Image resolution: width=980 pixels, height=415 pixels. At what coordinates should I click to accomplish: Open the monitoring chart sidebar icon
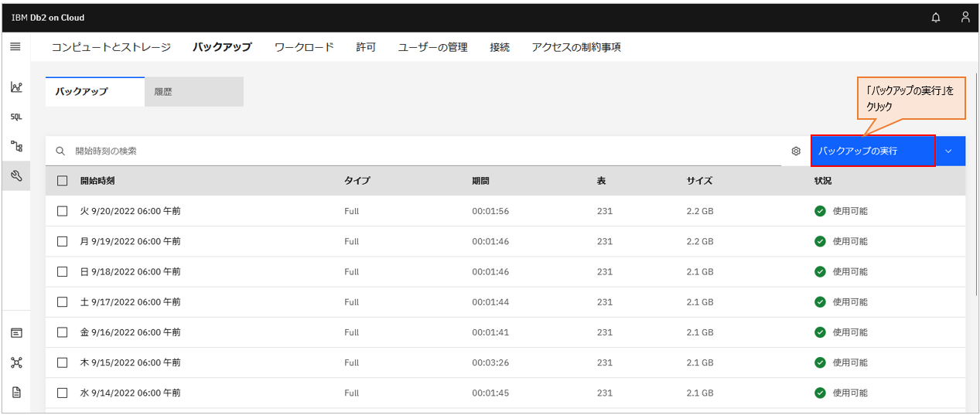pos(16,87)
